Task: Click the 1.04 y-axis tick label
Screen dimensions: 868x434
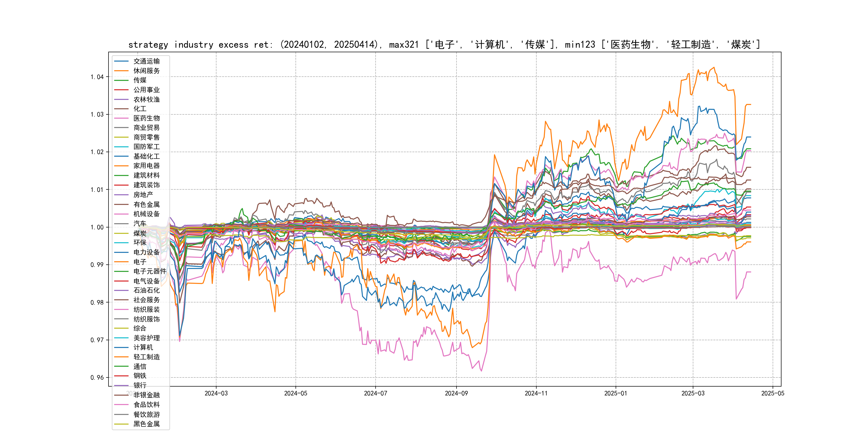Action: point(97,77)
